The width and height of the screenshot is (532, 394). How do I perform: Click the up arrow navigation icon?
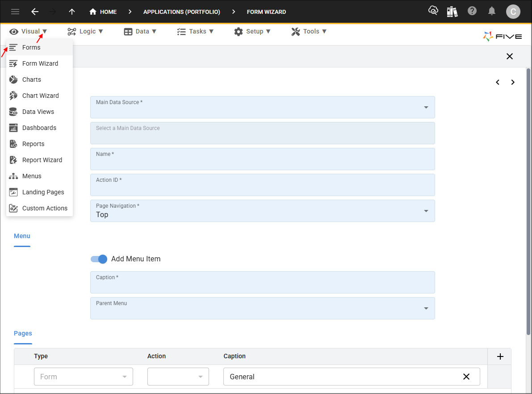coord(71,12)
